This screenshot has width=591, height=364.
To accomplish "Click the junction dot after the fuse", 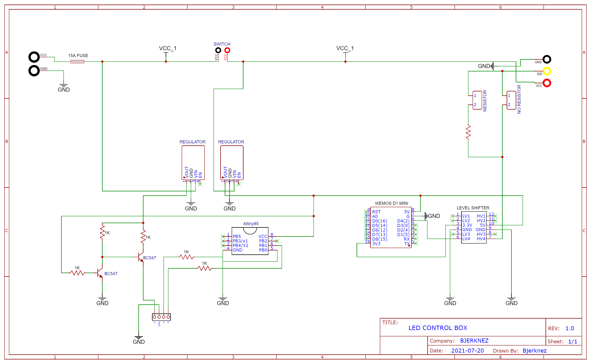I will coord(102,62).
